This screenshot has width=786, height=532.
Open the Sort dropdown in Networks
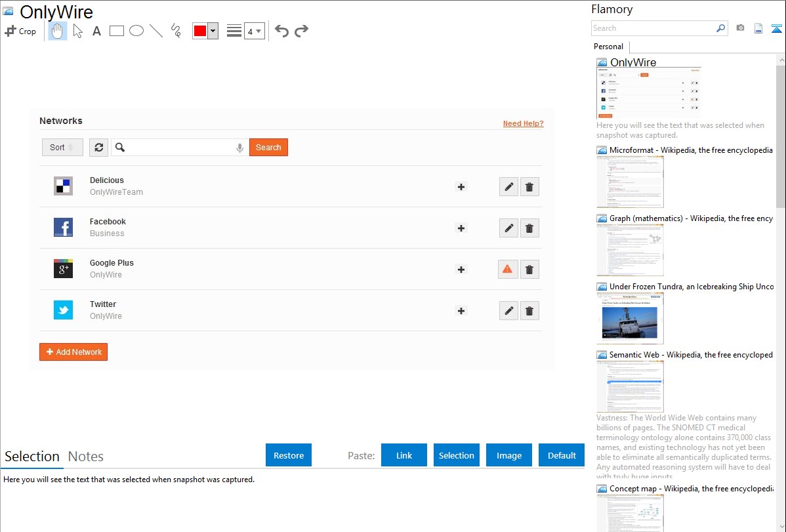pyautogui.click(x=63, y=148)
